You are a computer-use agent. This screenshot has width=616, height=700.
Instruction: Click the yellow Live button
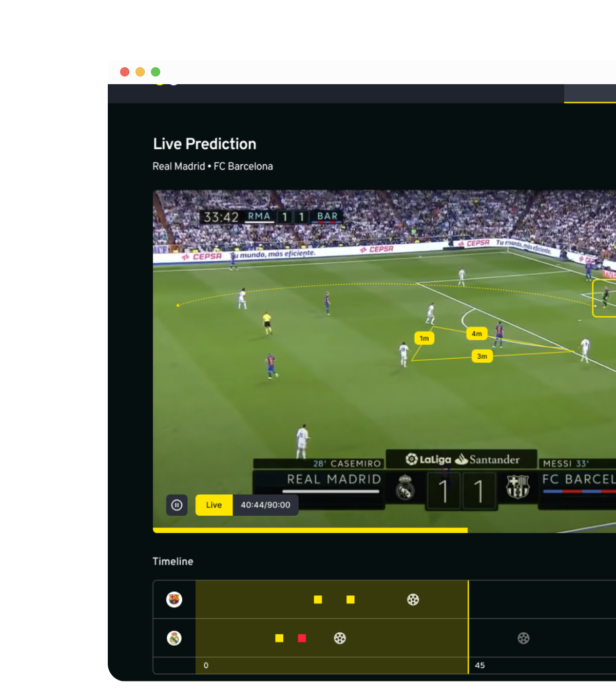click(x=214, y=505)
